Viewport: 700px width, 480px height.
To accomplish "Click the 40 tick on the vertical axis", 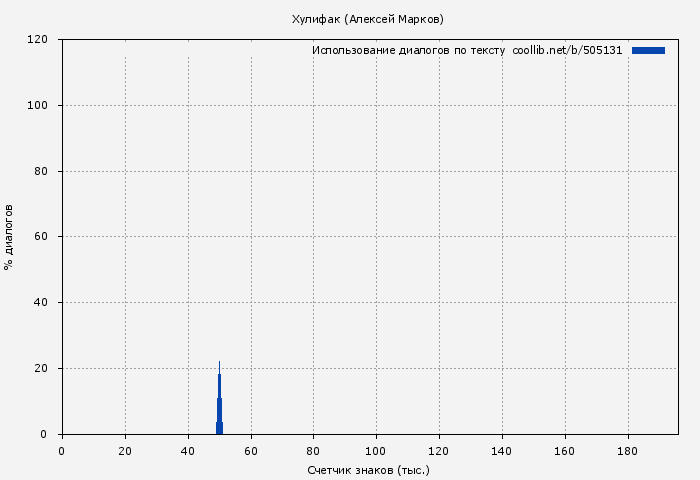I will click(x=42, y=302).
